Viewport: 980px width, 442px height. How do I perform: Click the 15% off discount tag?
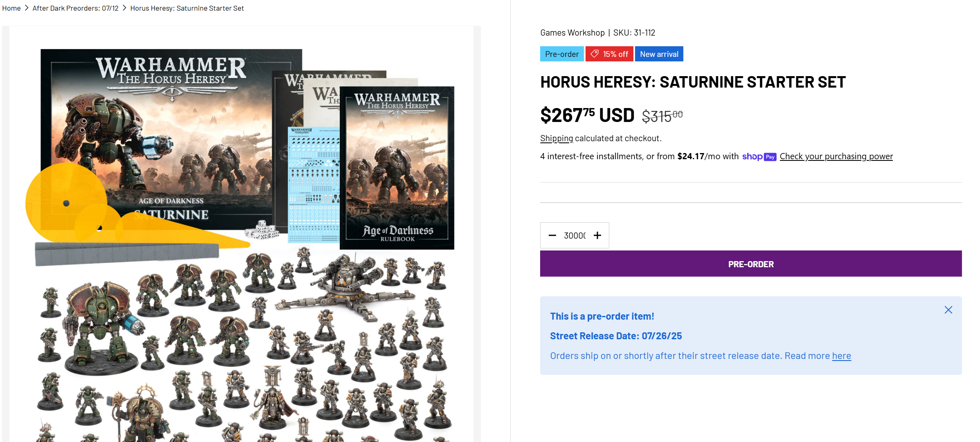coord(609,54)
